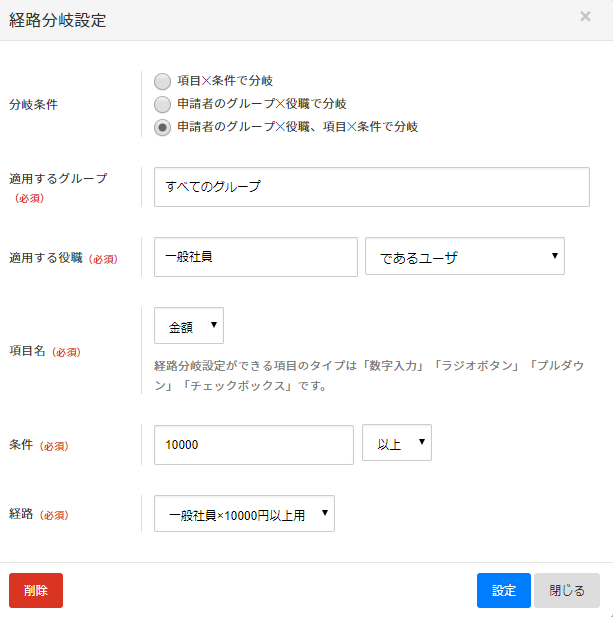
Task: Click the 分岐条件 label
Action: (x=33, y=104)
